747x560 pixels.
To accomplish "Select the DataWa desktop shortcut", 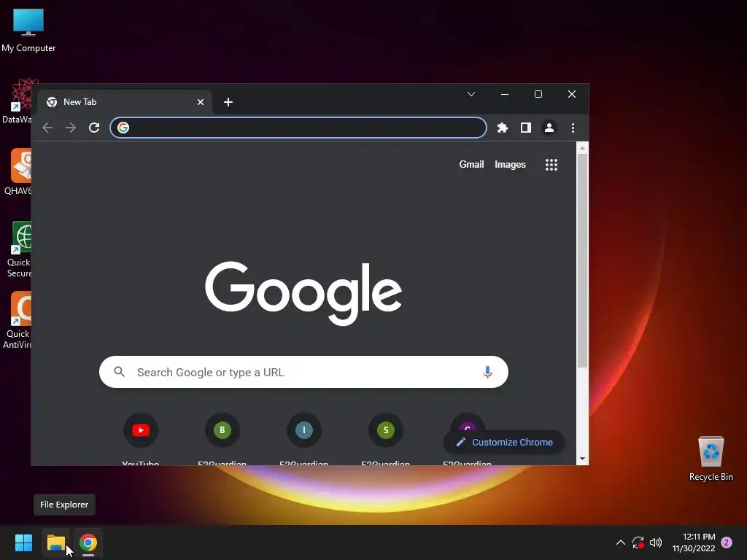I will coord(18,101).
